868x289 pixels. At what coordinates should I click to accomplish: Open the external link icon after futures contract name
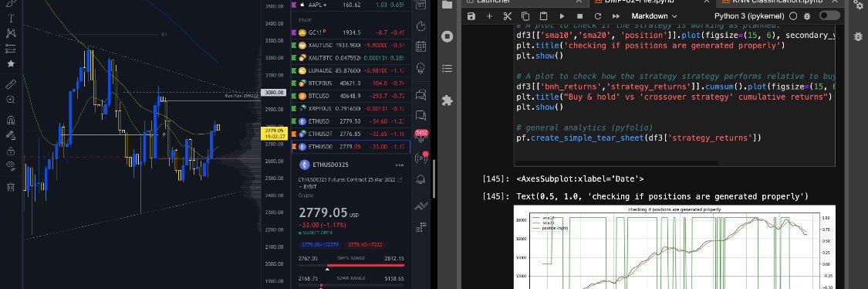click(400, 180)
